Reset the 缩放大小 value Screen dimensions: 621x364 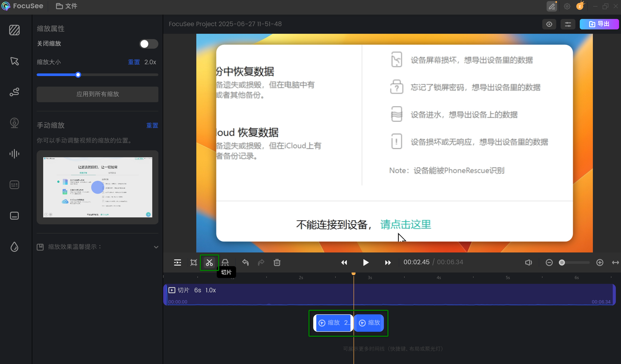pos(134,62)
